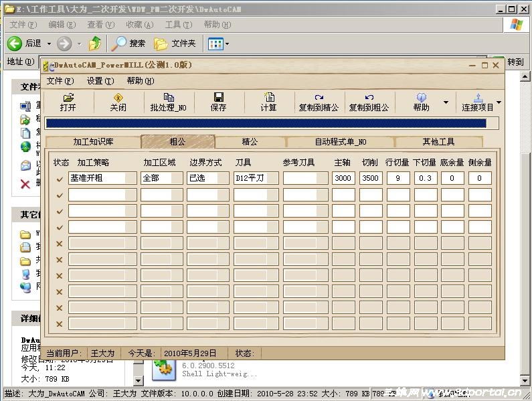Screen dimensions: 532x401
Task: Switch to the 自动程式单_NO tab
Action: pos(341,142)
